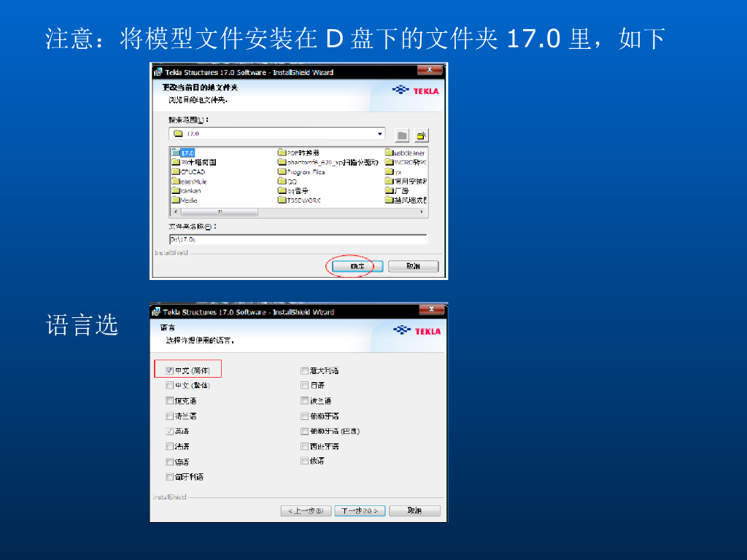Viewport: 747px width, 560px height.
Task: Check the 俄语 language option
Action: (304, 461)
